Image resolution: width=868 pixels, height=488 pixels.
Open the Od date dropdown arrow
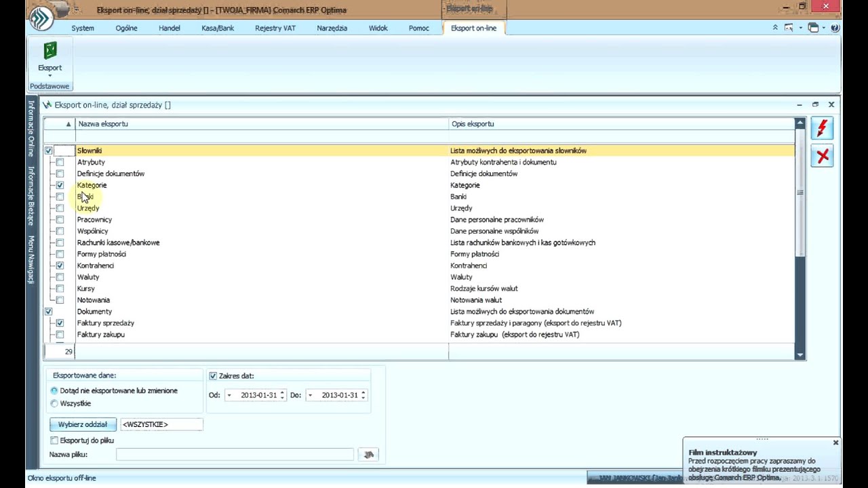tap(229, 395)
